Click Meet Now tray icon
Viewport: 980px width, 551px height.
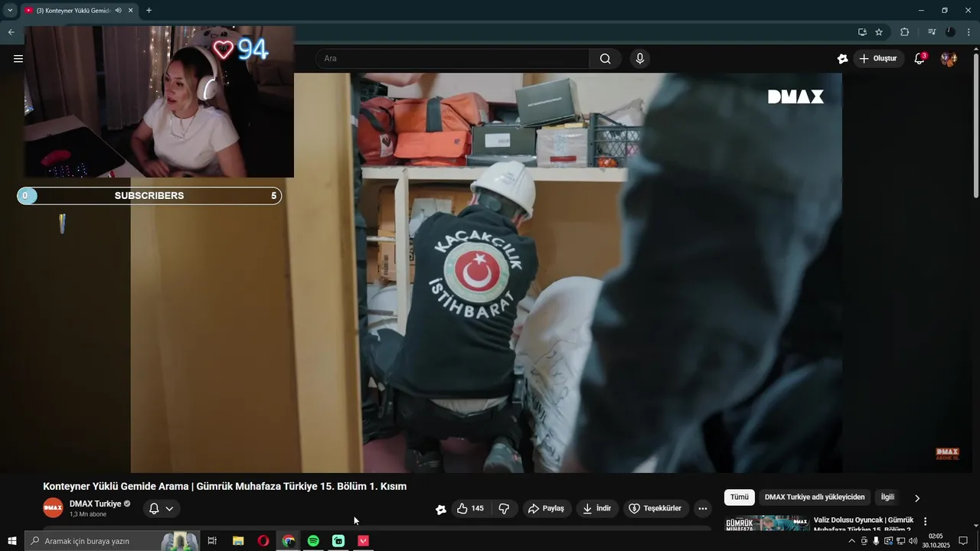[x=864, y=541]
